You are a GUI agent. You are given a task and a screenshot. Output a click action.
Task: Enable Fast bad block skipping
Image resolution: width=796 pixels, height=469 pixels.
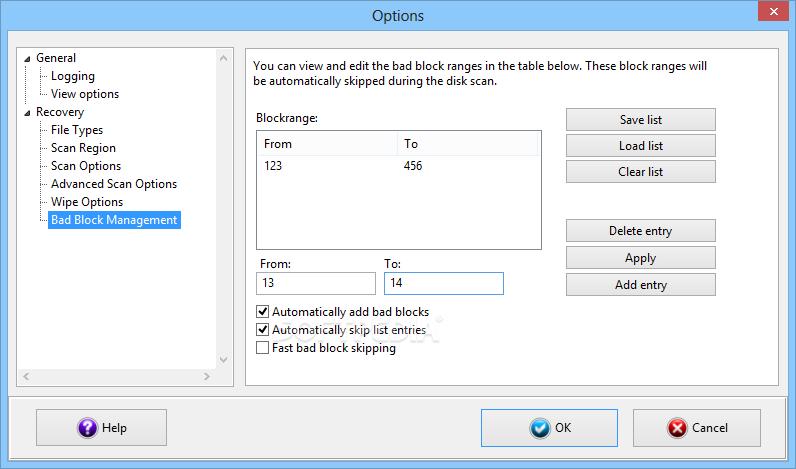[x=262, y=348]
